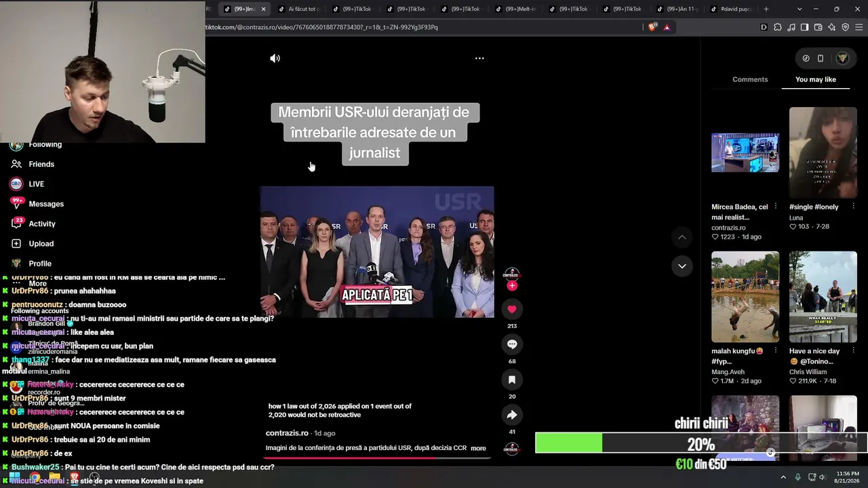
Task: Add a new browser tab
Action: (x=766, y=9)
